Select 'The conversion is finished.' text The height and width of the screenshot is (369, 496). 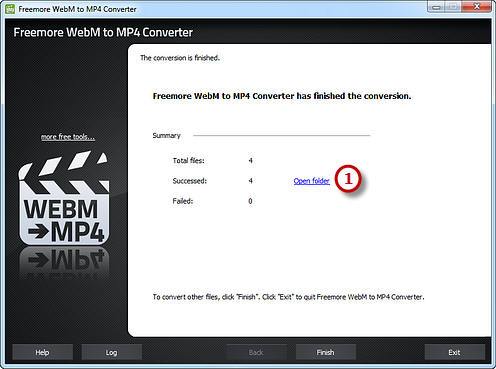tap(180, 58)
